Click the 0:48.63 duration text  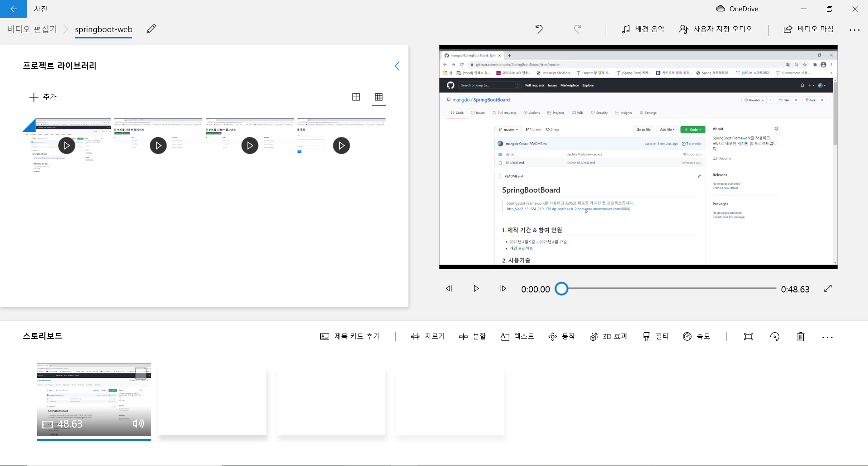pyautogui.click(x=795, y=289)
